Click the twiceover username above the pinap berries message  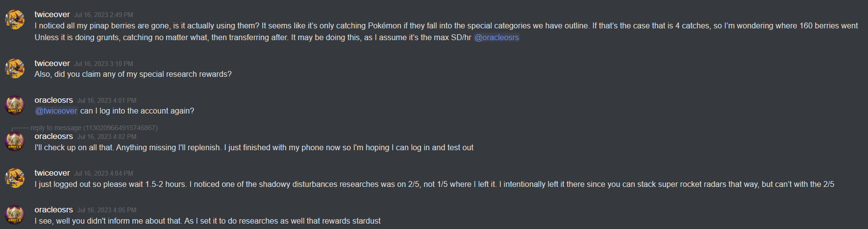tap(52, 15)
